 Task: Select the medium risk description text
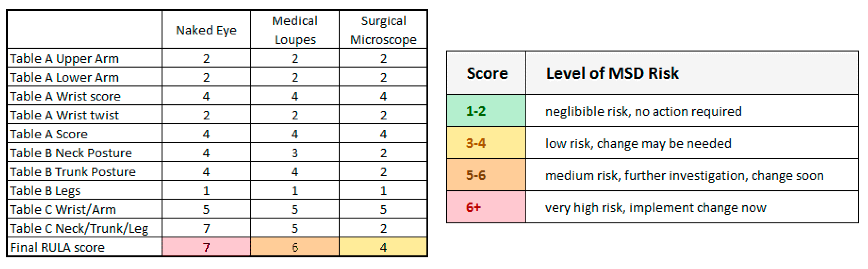(684, 175)
